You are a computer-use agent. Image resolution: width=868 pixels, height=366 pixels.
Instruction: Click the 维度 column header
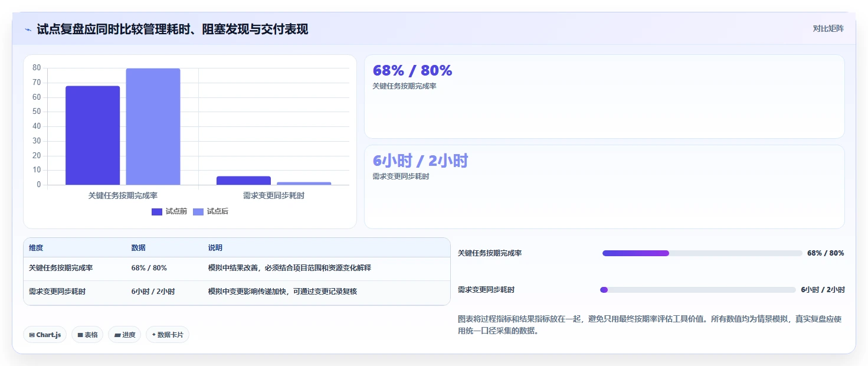tap(36, 248)
